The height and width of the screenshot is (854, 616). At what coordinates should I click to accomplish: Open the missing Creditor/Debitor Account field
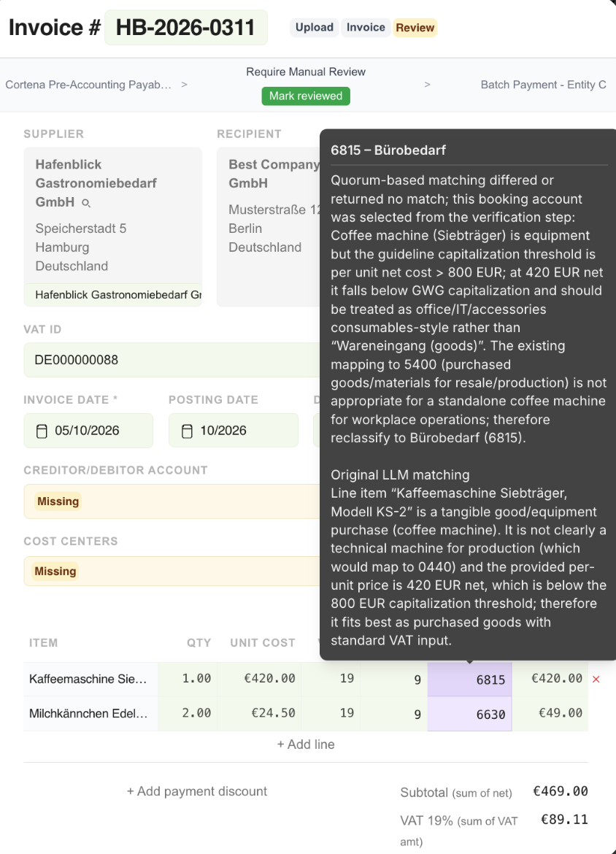coord(172,501)
